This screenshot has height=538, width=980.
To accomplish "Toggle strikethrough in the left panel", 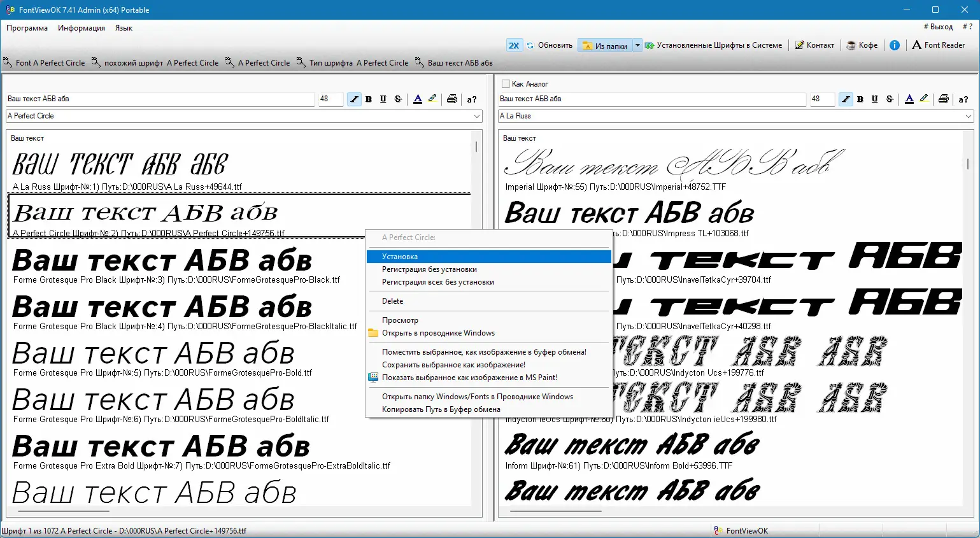I will point(398,99).
